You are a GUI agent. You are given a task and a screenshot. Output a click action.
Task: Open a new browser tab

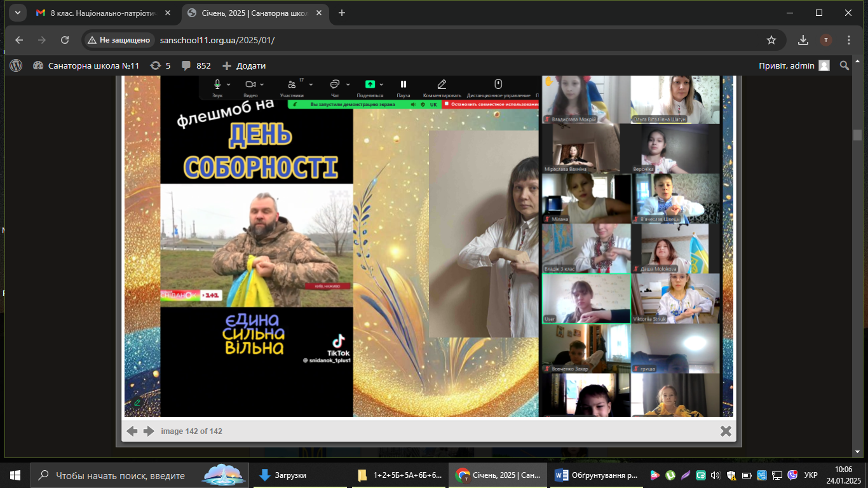click(342, 13)
